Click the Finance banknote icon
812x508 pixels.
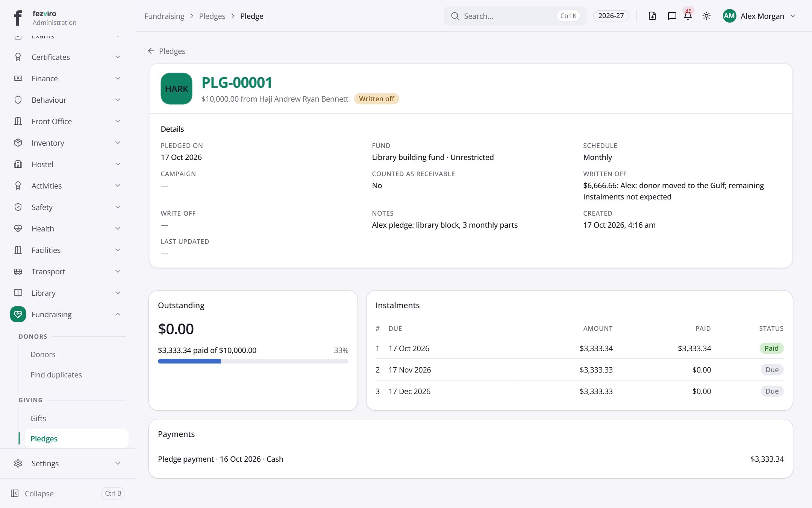18,79
